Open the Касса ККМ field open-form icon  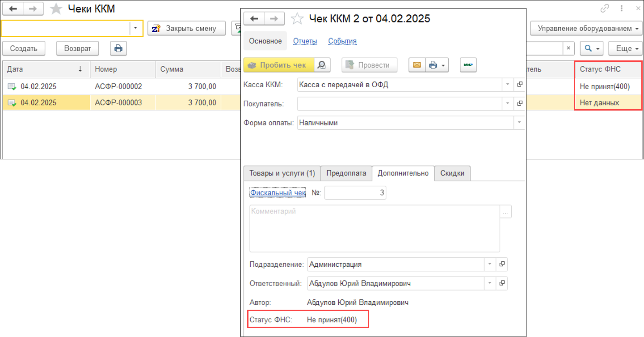pyautogui.click(x=519, y=85)
